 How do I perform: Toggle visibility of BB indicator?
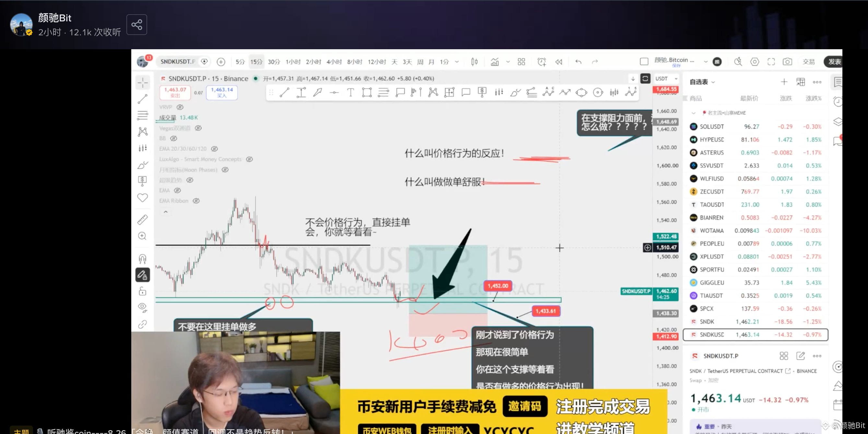tap(173, 138)
